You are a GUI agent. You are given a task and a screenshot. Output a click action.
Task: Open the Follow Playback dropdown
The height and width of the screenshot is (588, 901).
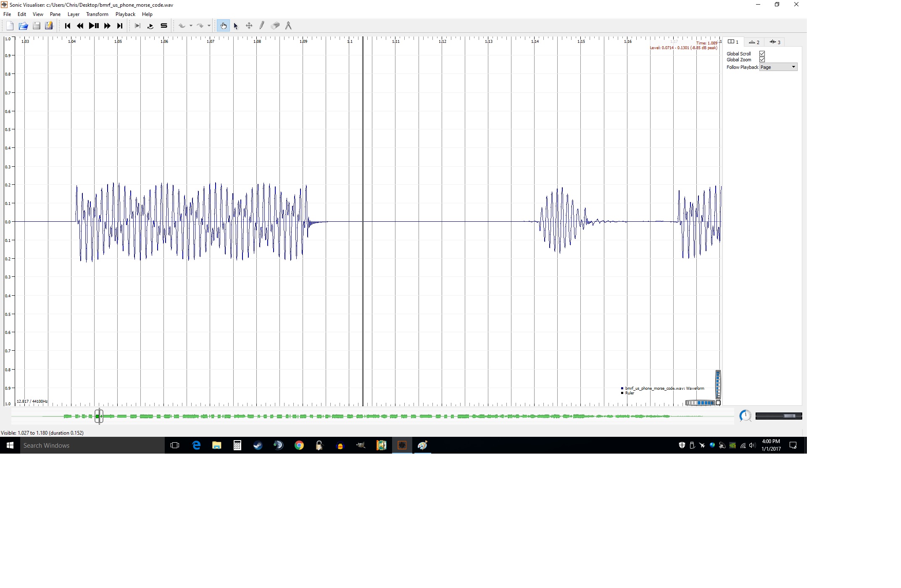point(778,67)
